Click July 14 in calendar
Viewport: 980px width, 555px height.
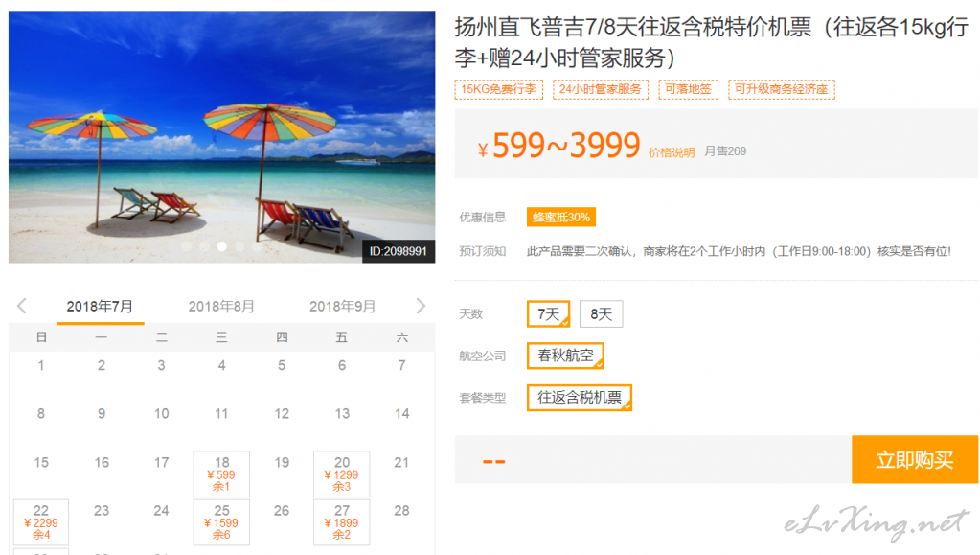pos(402,413)
